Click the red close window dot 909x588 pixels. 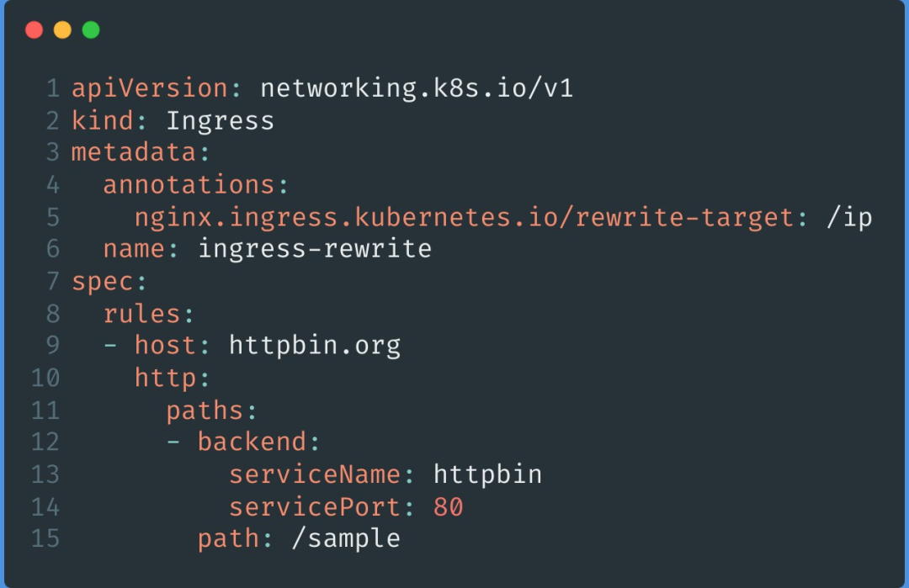(x=35, y=29)
